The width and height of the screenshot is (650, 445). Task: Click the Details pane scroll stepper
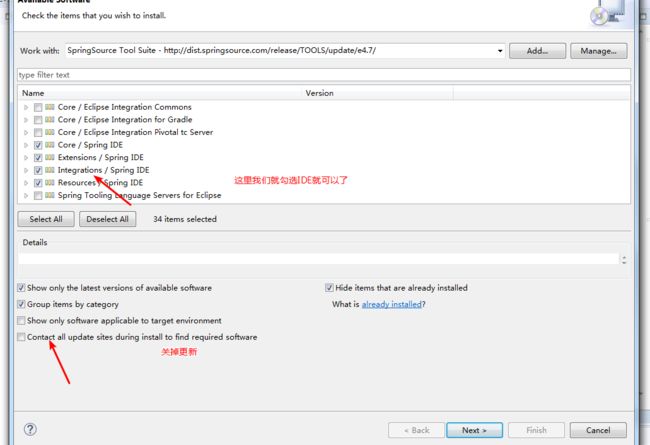click(624, 260)
